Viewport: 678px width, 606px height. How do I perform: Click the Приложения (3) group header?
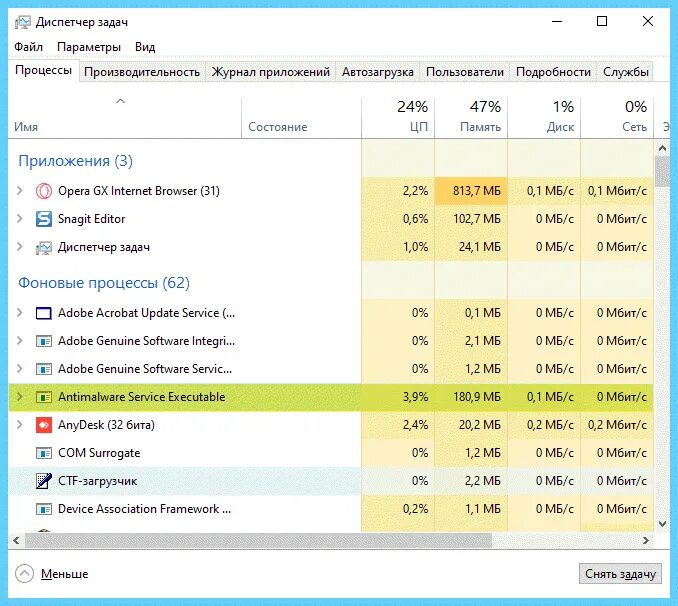(x=75, y=161)
